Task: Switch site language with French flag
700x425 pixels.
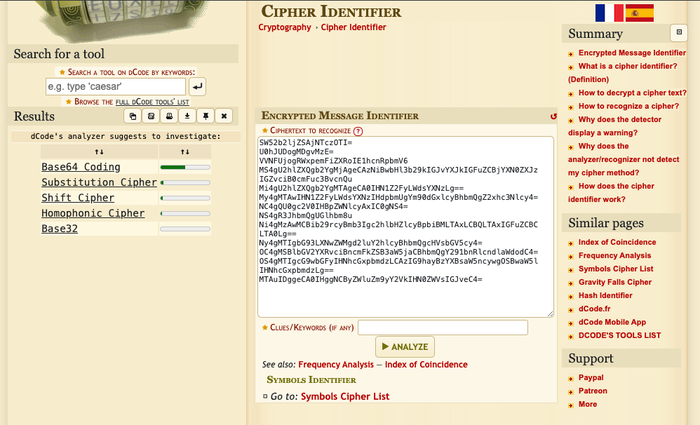Action: 608,12
